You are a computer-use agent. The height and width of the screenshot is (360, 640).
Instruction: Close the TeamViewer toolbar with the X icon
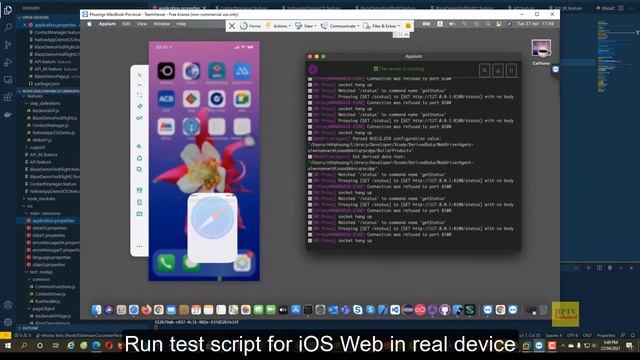pyautogui.click(x=232, y=26)
